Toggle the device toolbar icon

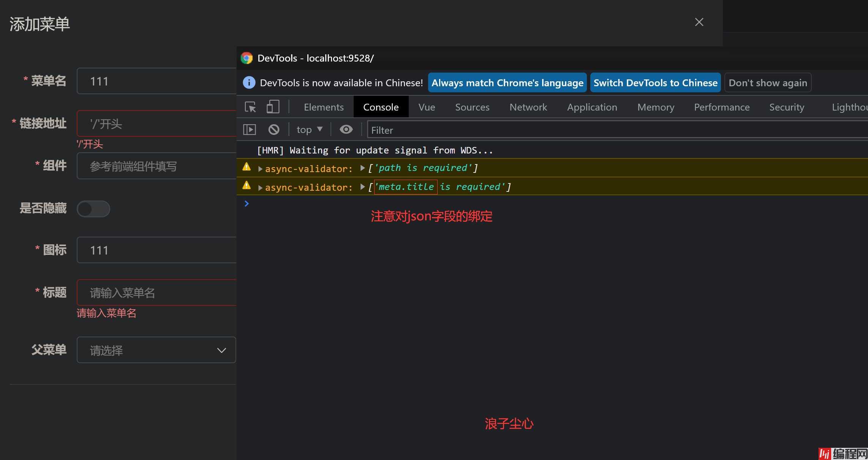pyautogui.click(x=273, y=107)
